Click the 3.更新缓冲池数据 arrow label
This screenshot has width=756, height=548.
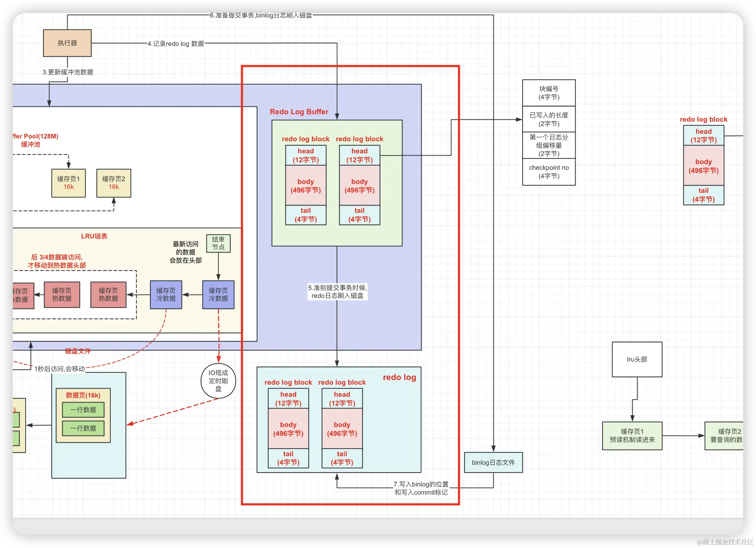coord(68,72)
